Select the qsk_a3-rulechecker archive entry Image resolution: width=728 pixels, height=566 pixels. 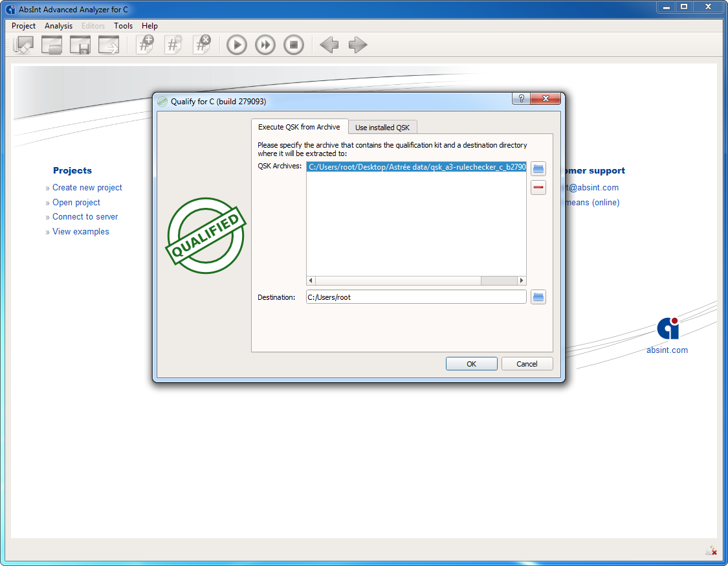[x=417, y=167]
